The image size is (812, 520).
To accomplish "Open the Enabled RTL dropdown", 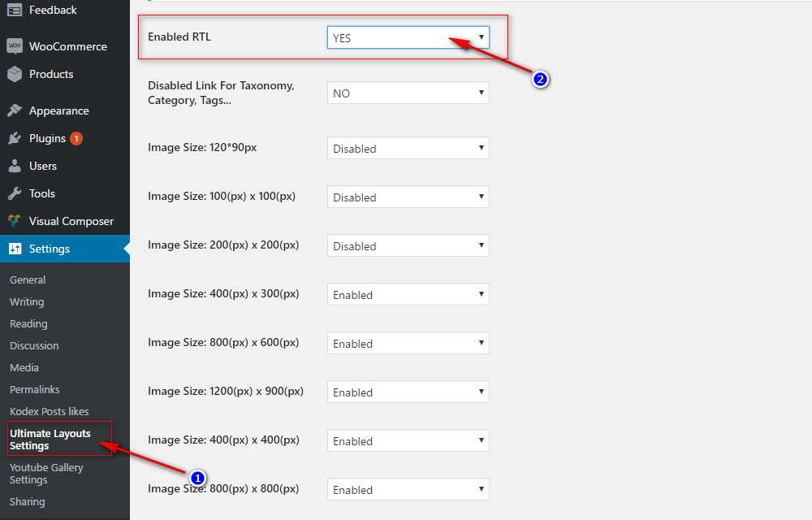I will (x=408, y=37).
